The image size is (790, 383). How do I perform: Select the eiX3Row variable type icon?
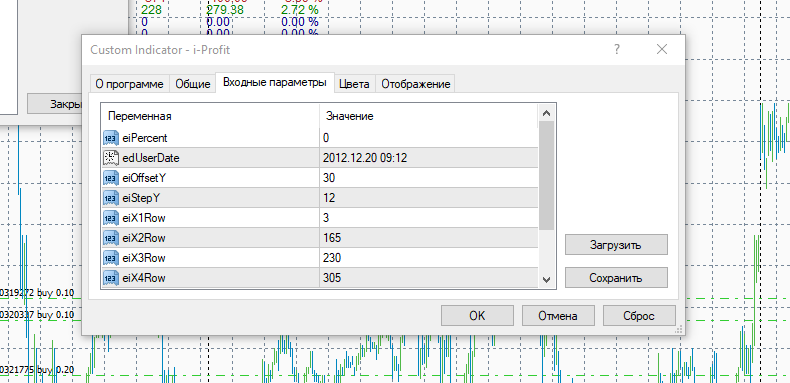point(111,258)
